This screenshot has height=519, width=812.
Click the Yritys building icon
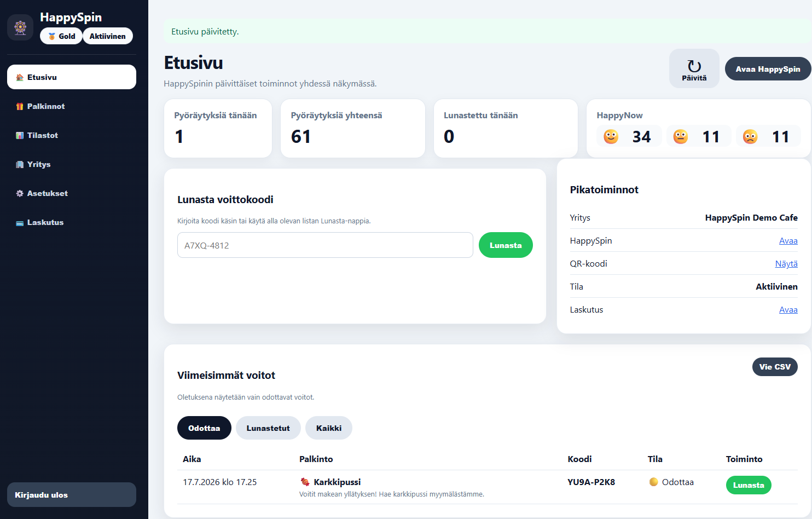point(20,164)
